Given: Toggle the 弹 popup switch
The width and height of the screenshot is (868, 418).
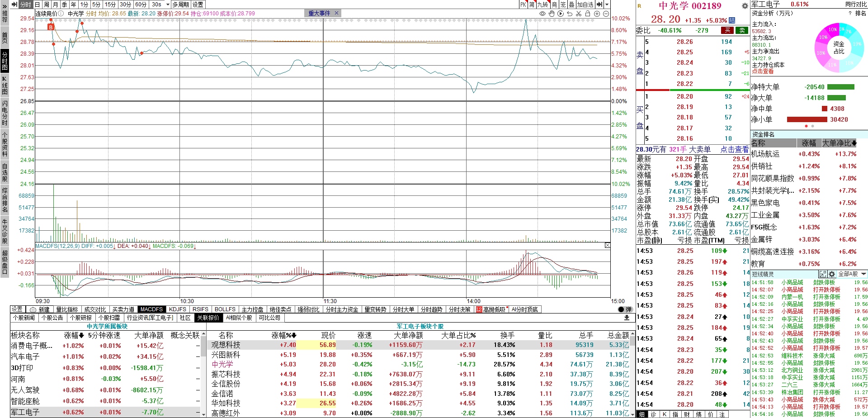Looking at the screenshot, I should [625, 309].
